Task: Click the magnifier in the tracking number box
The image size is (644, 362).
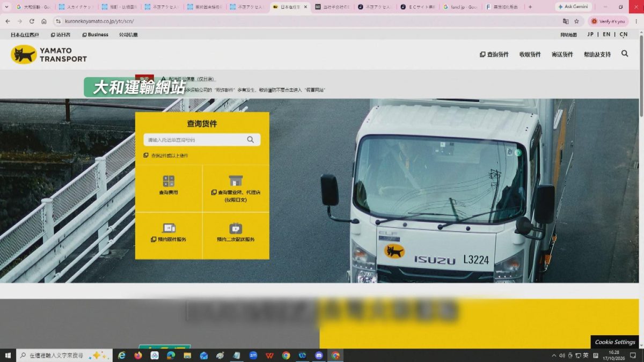Action: tap(251, 139)
